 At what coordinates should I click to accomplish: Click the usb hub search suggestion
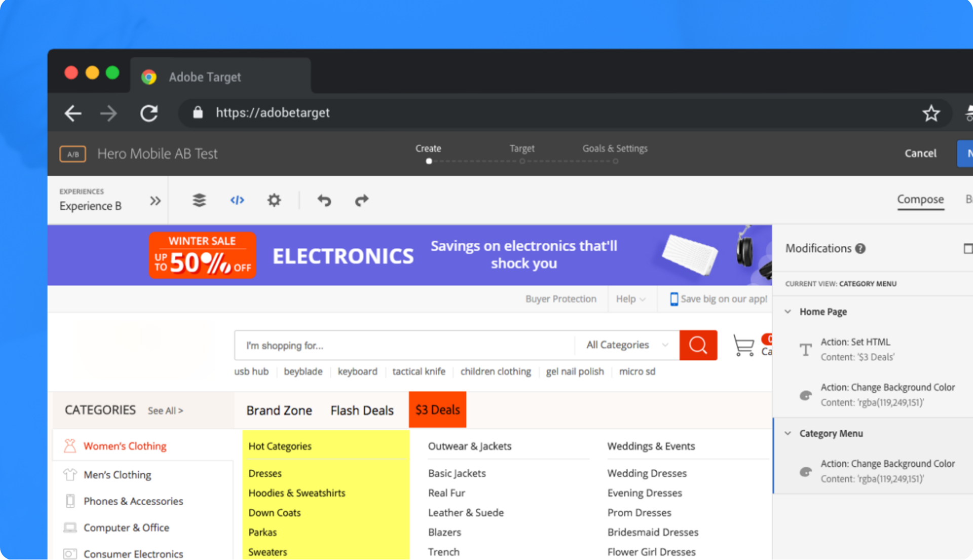pos(251,371)
